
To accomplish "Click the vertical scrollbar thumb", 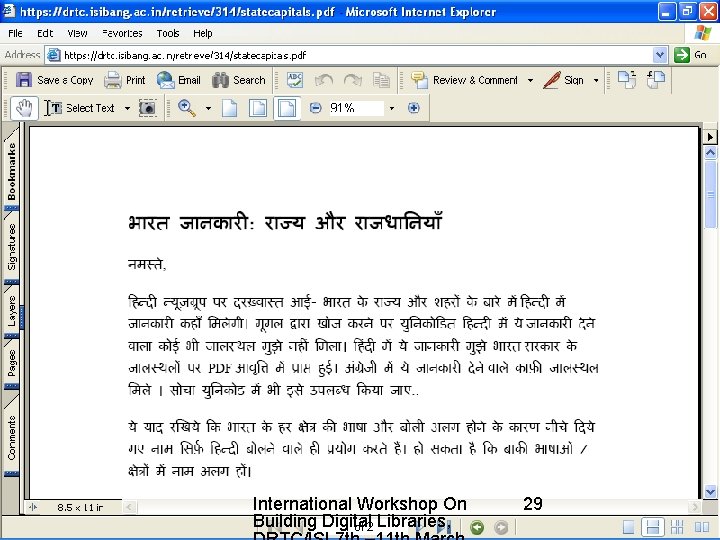I will (x=710, y=194).
